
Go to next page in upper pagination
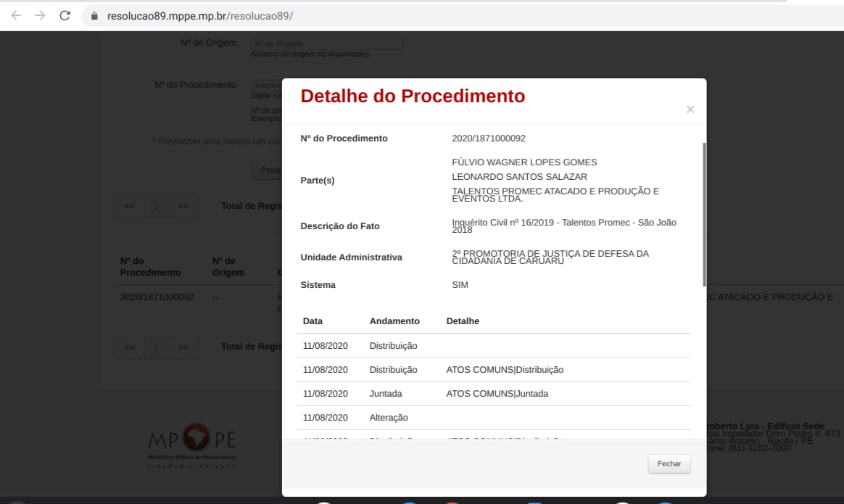point(183,206)
